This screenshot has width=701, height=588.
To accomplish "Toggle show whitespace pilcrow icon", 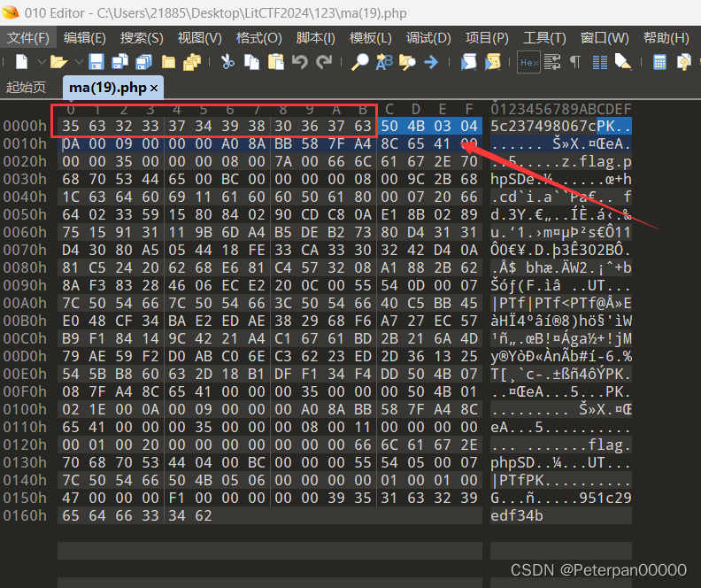I will [575, 62].
